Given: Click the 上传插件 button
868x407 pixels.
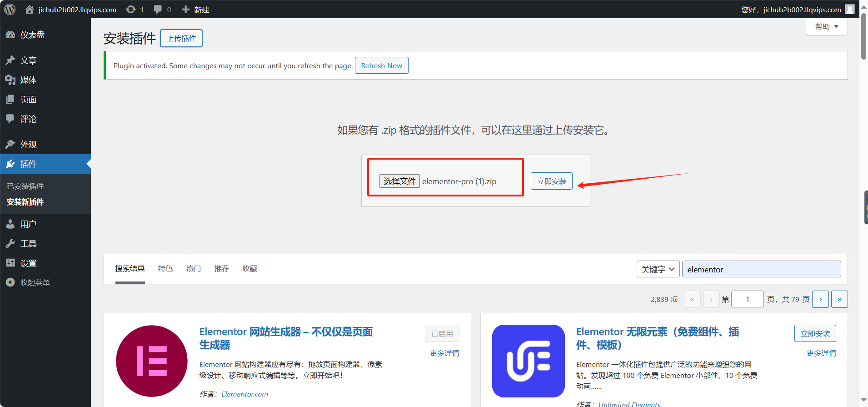Looking at the screenshot, I should 181,38.
